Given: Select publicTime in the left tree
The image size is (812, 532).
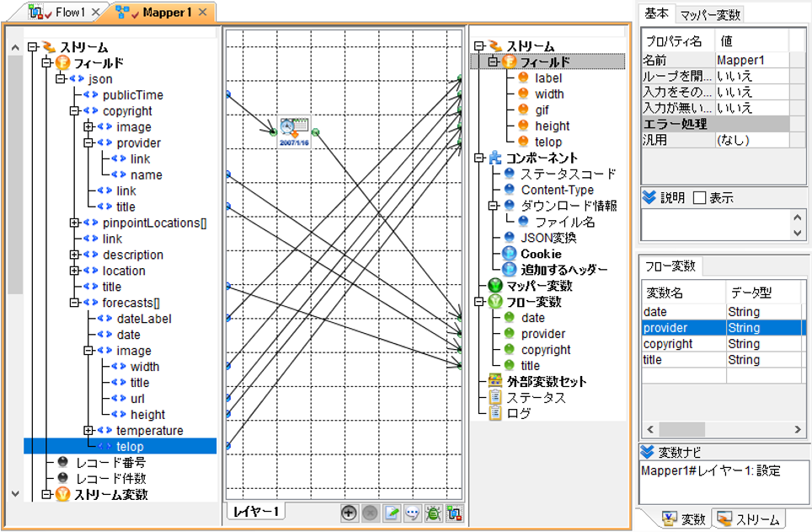Looking at the screenshot, I should 132,95.
